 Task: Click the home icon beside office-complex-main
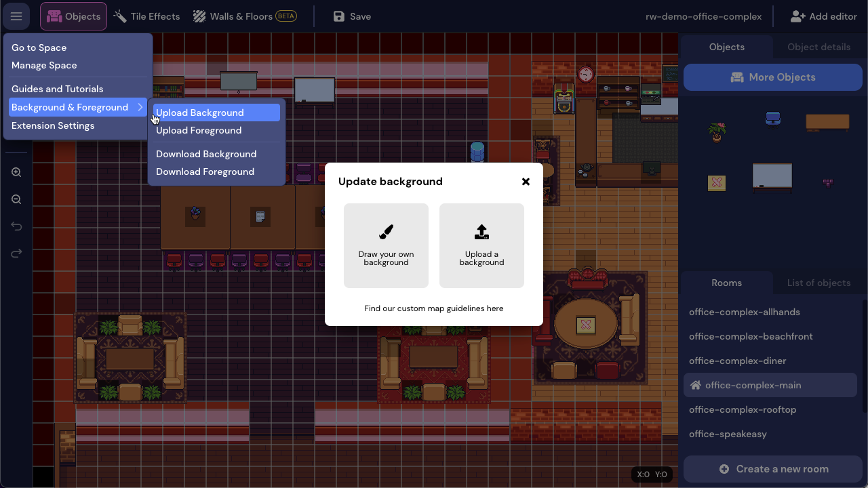tap(695, 385)
